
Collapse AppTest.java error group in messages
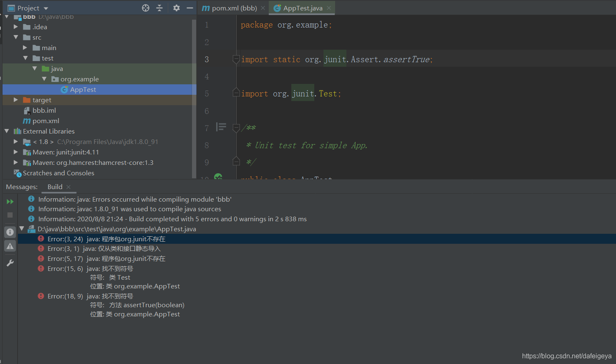point(22,229)
